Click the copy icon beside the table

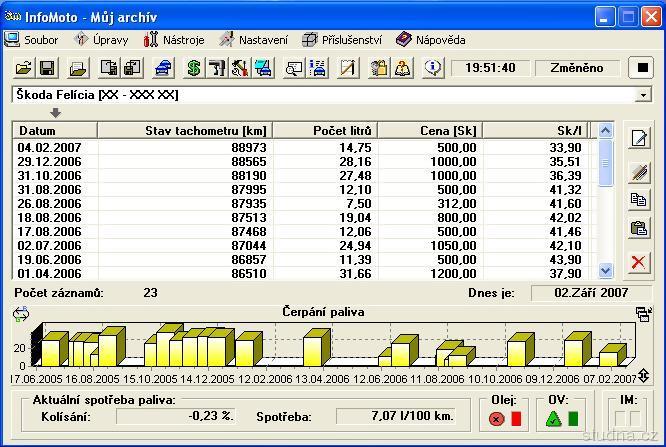pos(638,200)
